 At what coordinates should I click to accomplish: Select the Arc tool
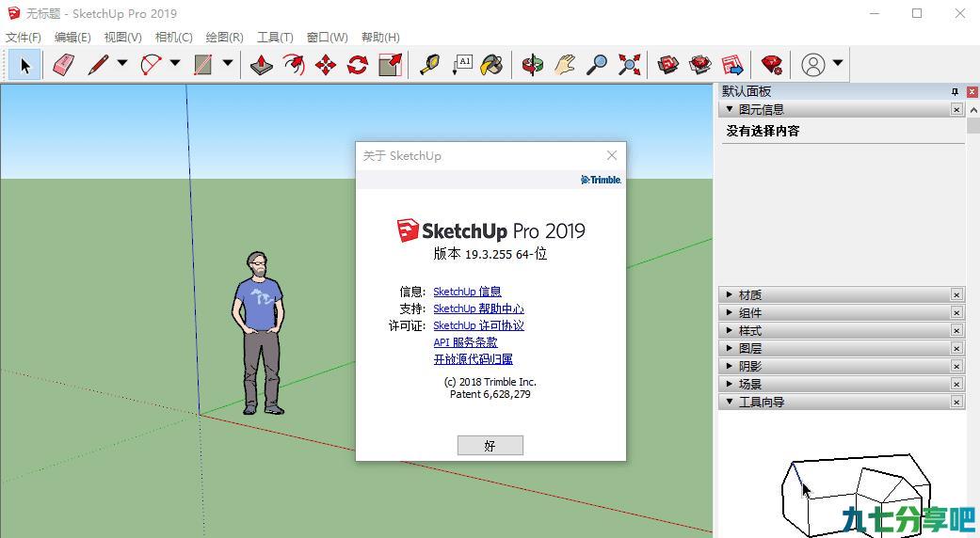[x=152, y=65]
